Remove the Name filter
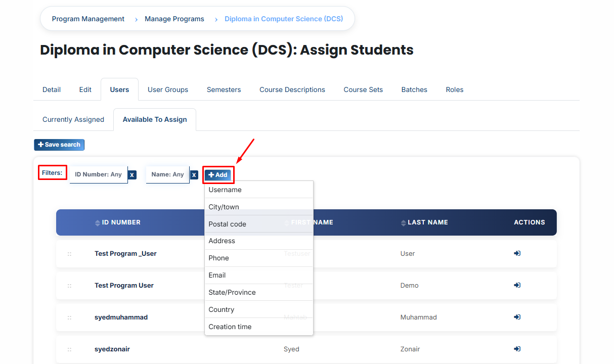This screenshot has height=364, width=614. (x=194, y=175)
